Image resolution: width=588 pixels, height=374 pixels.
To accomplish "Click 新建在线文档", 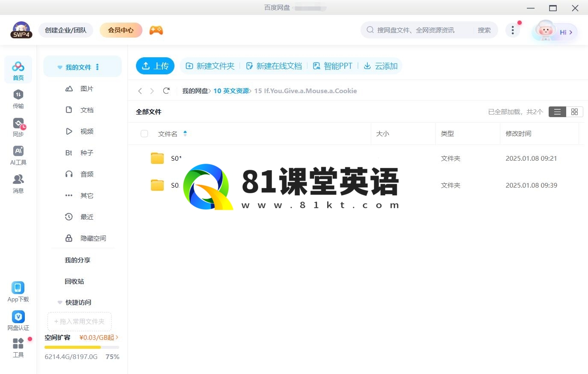I will tap(274, 66).
